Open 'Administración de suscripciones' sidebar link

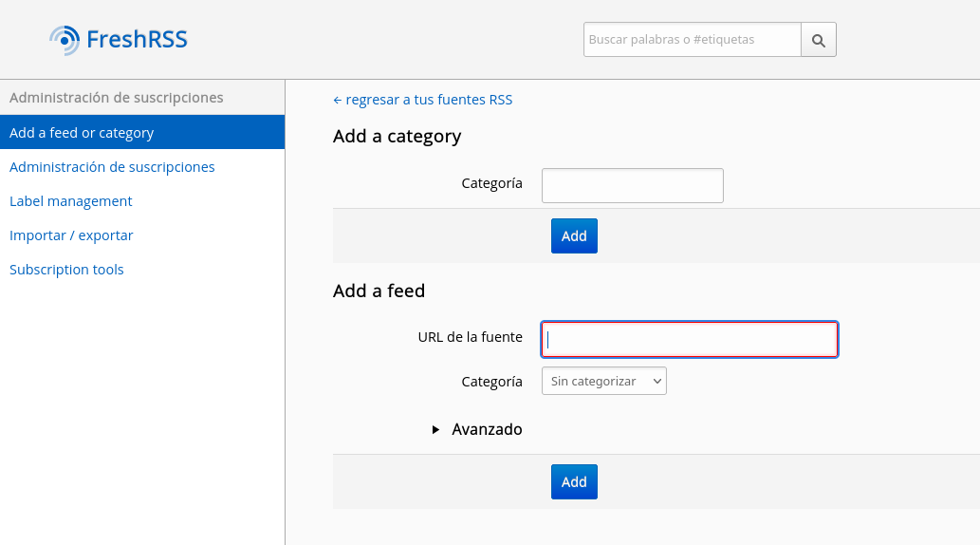pyautogui.click(x=112, y=167)
